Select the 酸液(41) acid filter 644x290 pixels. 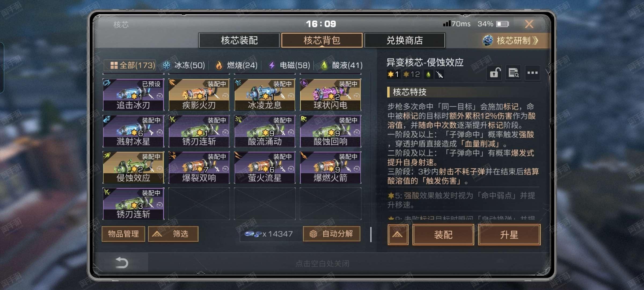(x=342, y=65)
